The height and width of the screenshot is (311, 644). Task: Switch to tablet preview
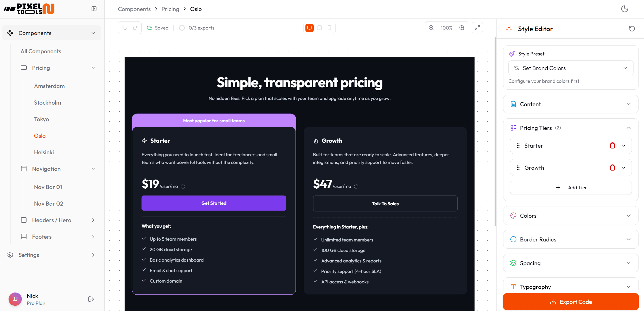320,28
